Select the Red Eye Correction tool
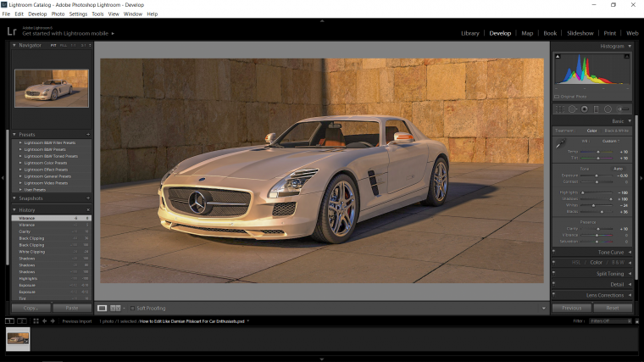The image size is (644, 362). click(585, 109)
